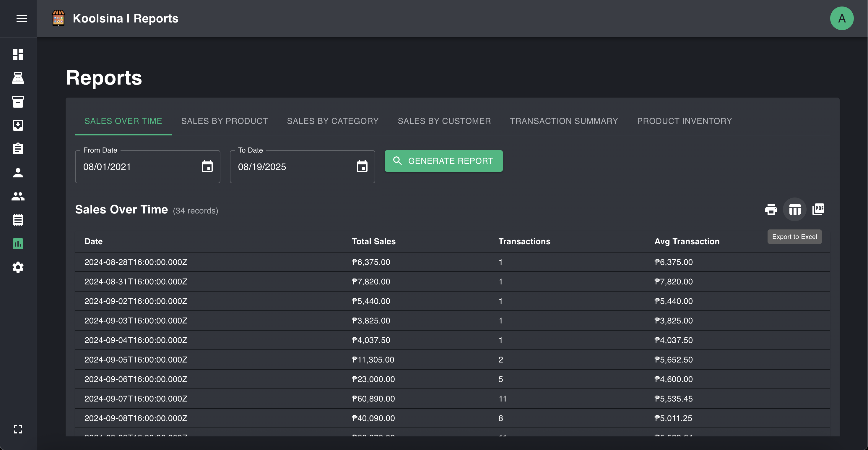868x450 pixels.
Task: Export the report as PDF
Action: click(x=818, y=209)
